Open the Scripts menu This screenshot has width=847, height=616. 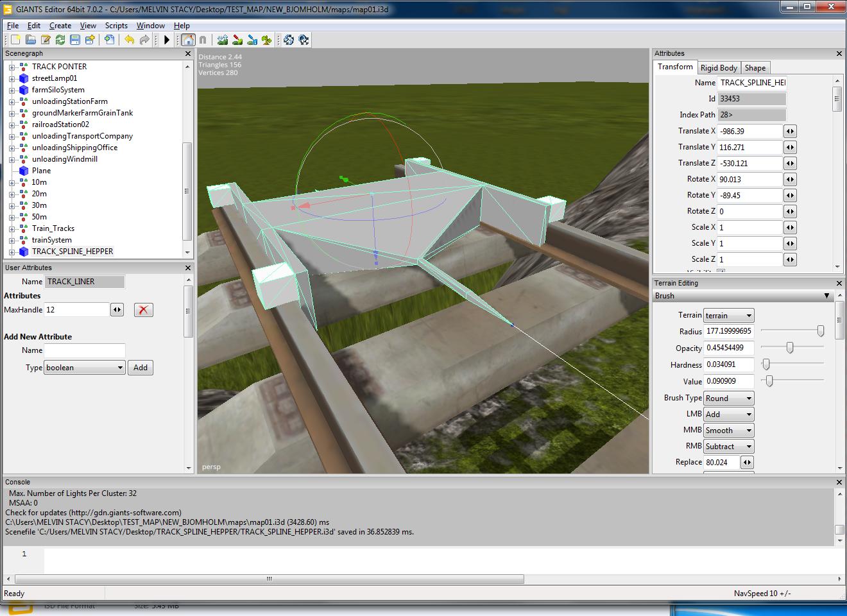tap(116, 26)
